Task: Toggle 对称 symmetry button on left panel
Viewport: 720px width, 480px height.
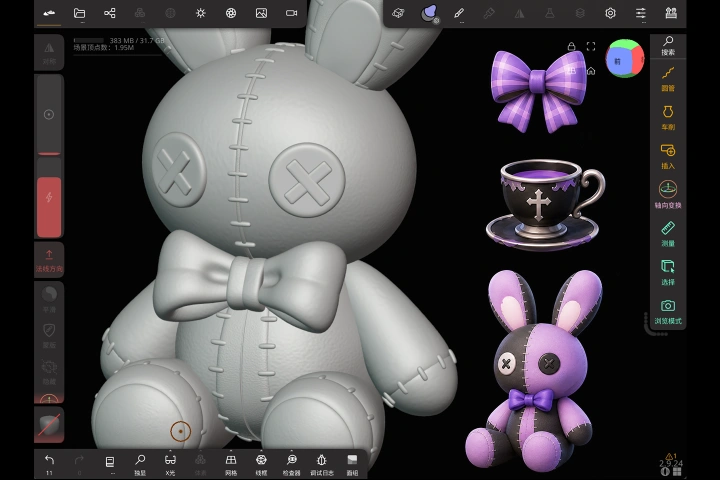Action: click(x=49, y=52)
